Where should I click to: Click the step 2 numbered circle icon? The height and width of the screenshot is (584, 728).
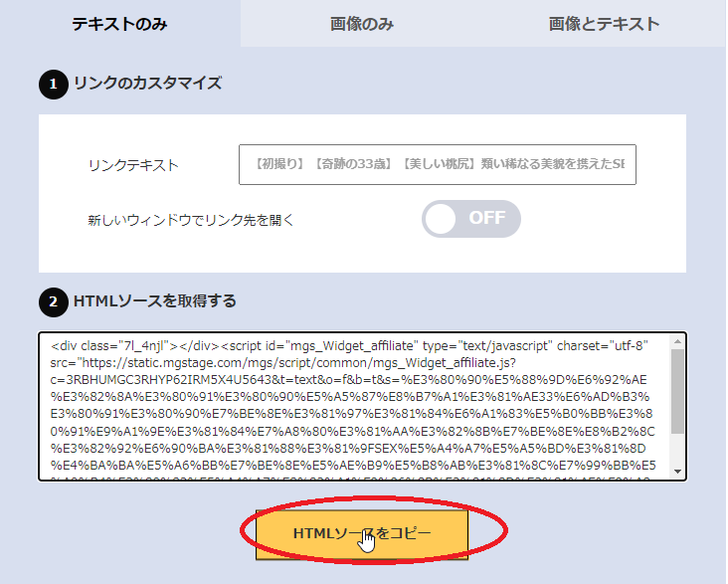[x=53, y=300]
